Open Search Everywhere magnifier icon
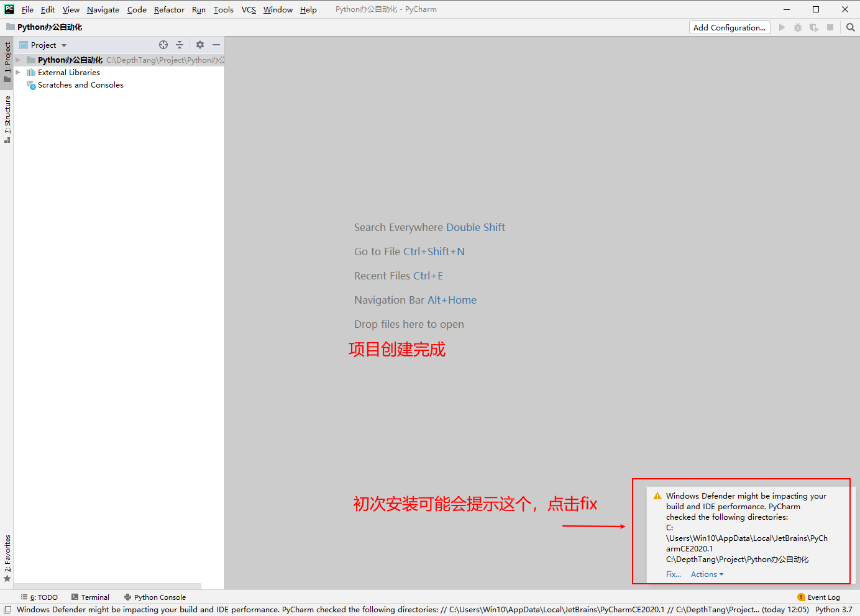This screenshot has width=860, height=616. [851, 27]
